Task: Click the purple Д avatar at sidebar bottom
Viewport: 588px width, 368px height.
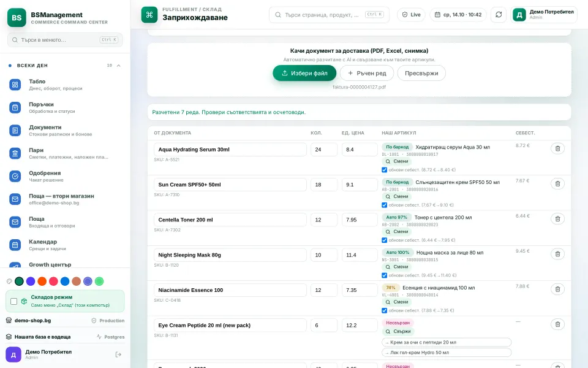Action: pos(13,355)
